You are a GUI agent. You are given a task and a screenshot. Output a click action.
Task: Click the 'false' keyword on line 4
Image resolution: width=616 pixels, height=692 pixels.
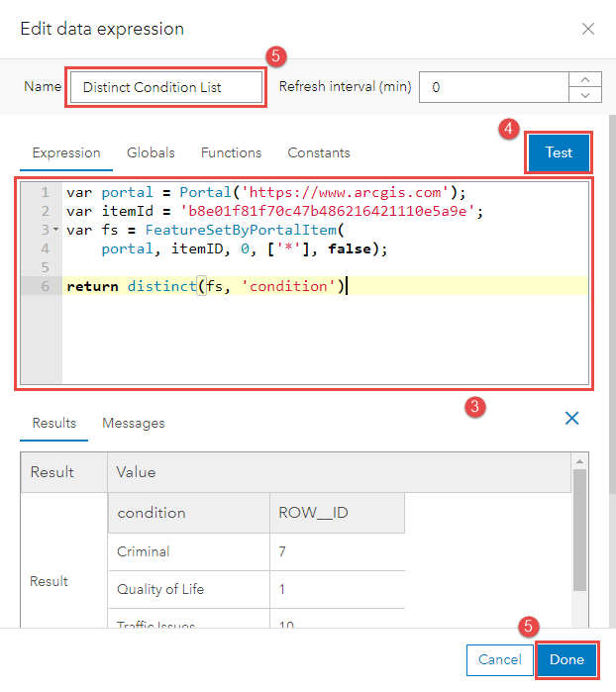tap(350, 248)
